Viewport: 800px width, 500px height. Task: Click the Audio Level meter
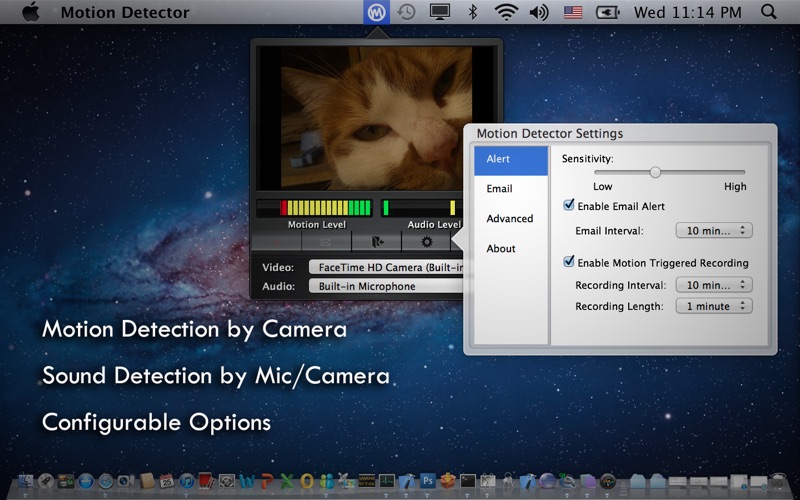coord(421,208)
